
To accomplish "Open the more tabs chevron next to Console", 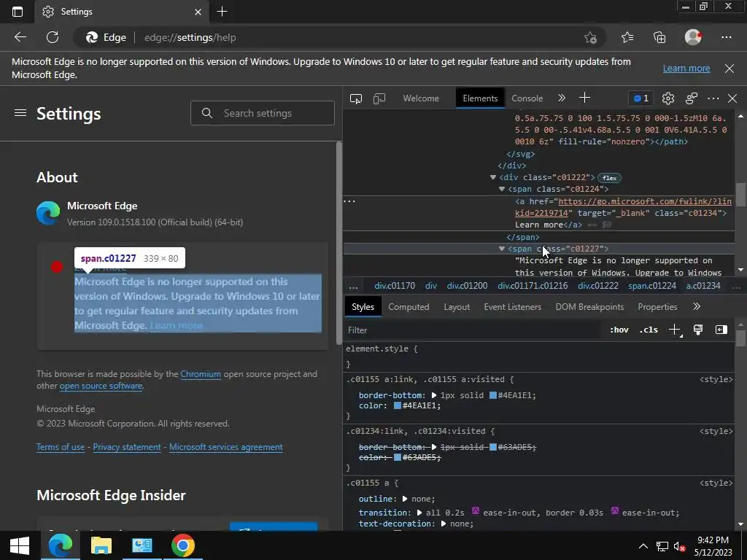I will [562, 98].
